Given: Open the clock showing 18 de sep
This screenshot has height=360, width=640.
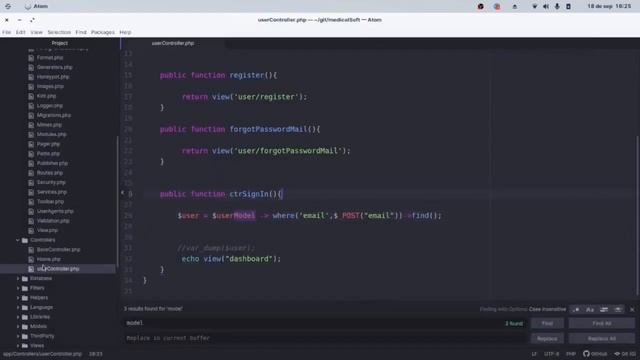Looking at the screenshot, I should point(609,6).
